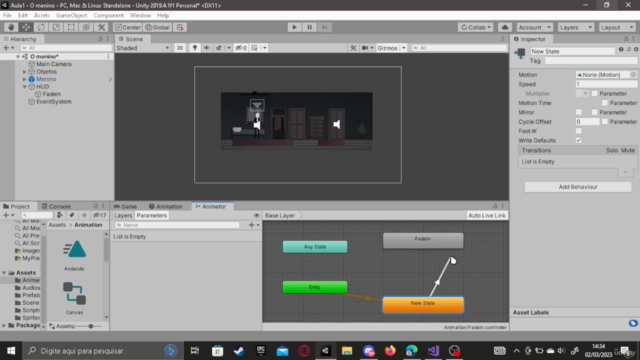Open the Layers dropdown in toolbar
This screenshot has height=360, width=640.
click(576, 27)
